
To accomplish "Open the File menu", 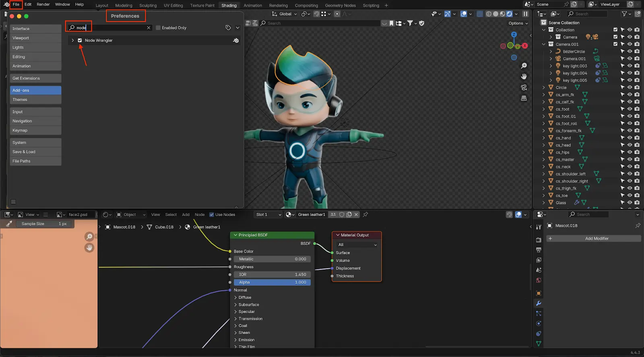I will 16,4.
